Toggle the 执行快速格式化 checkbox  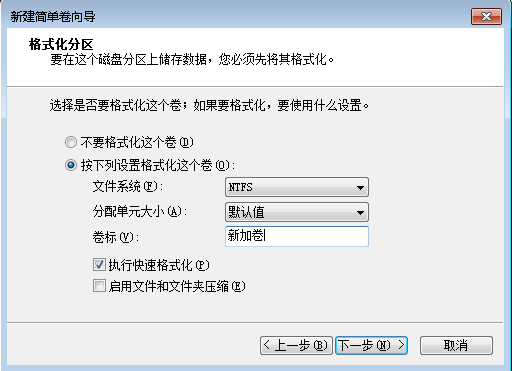tap(99, 265)
